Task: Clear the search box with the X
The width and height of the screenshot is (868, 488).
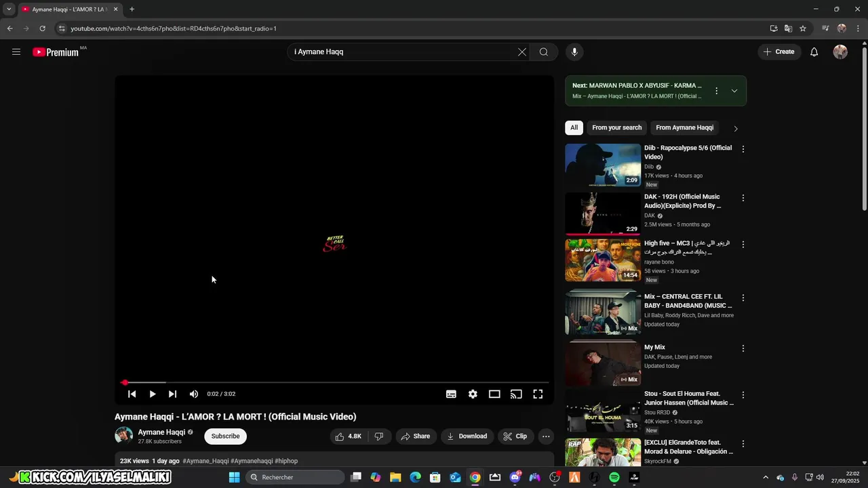Action: (x=522, y=52)
